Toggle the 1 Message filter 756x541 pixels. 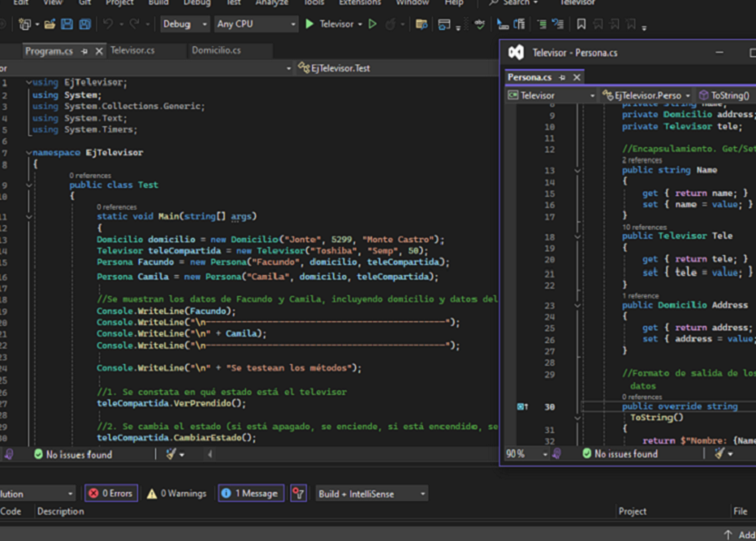click(250, 494)
